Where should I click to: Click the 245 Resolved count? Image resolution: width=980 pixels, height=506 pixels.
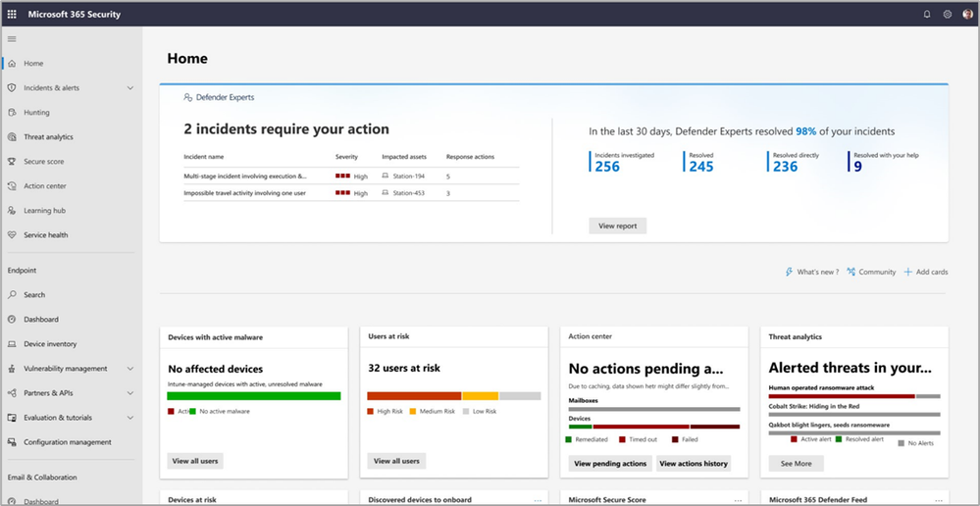tap(701, 166)
